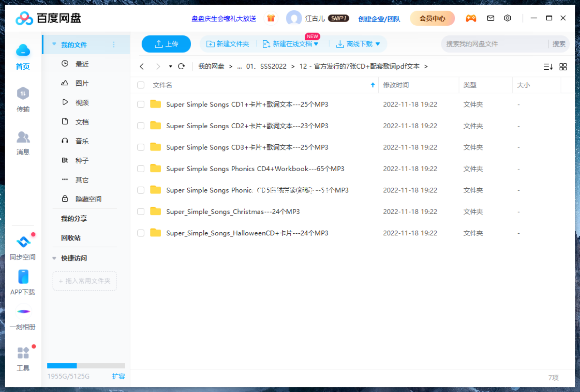Check the box for Super Simple Songs CD3
Viewport: 580px width, 392px height.
[141, 147]
